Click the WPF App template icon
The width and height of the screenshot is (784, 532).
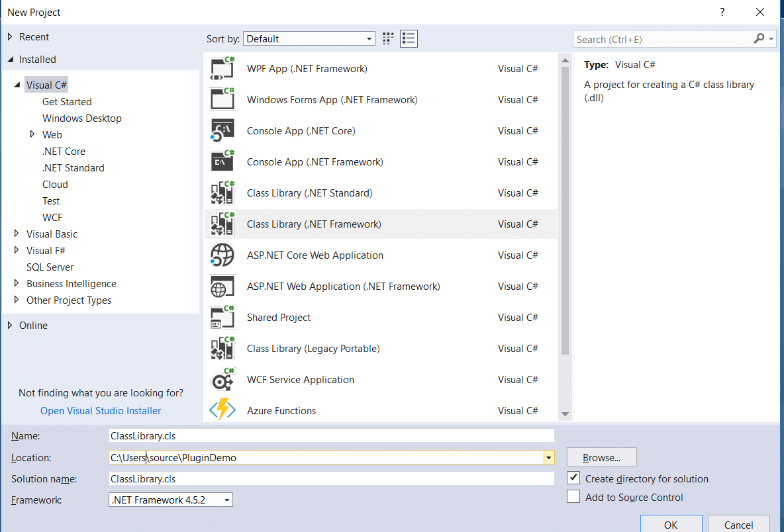(x=222, y=69)
